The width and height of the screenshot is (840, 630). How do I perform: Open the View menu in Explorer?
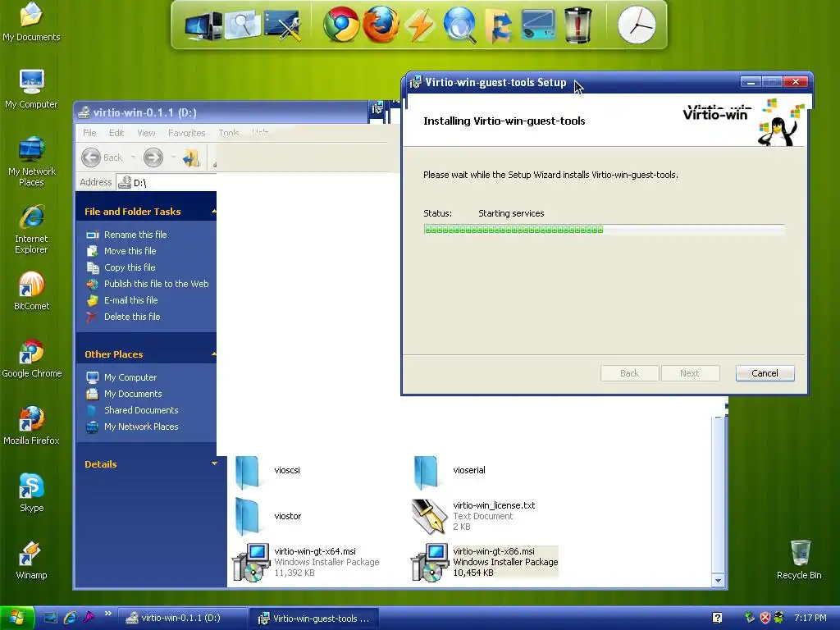coord(146,133)
